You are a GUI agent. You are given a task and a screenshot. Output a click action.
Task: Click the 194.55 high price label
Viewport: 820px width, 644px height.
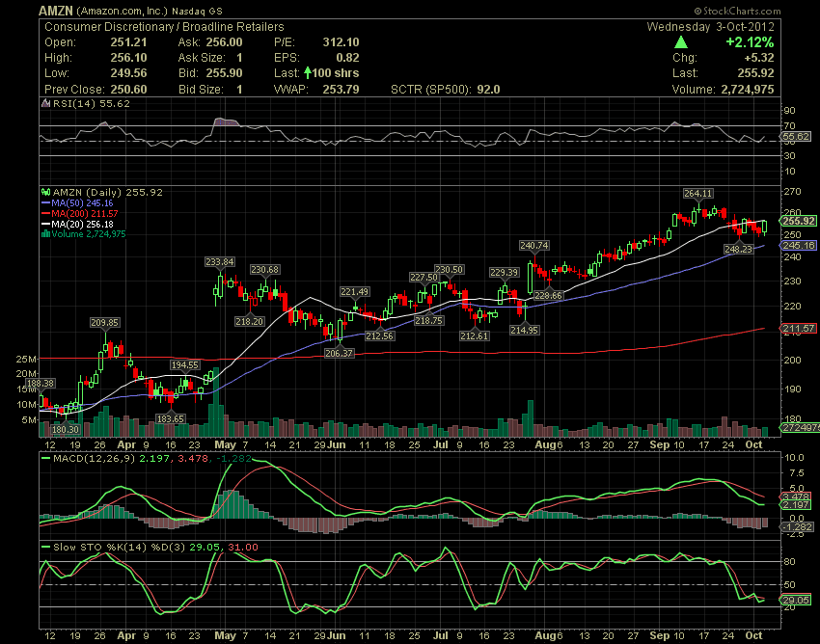pyautogui.click(x=185, y=364)
